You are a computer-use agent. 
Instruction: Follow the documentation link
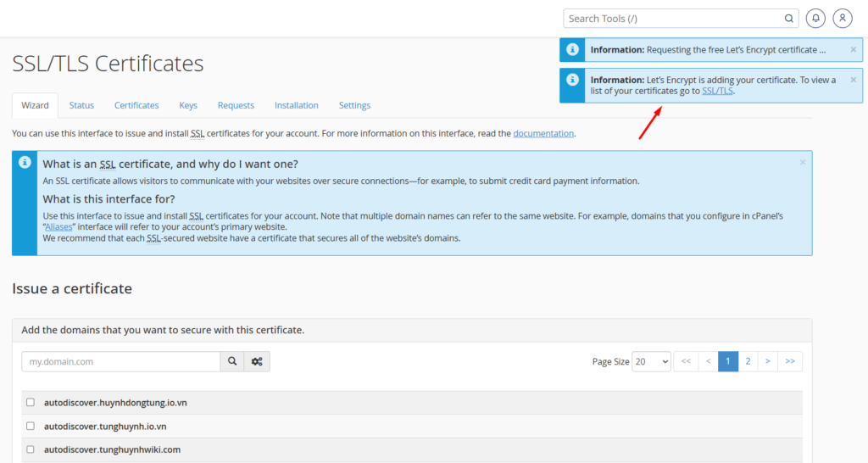coord(543,134)
